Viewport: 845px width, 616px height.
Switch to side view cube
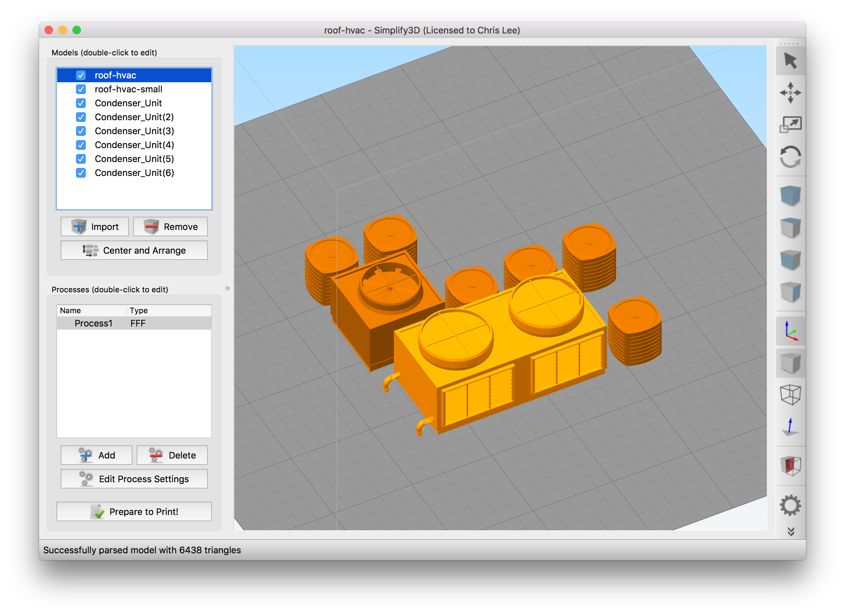790,292
